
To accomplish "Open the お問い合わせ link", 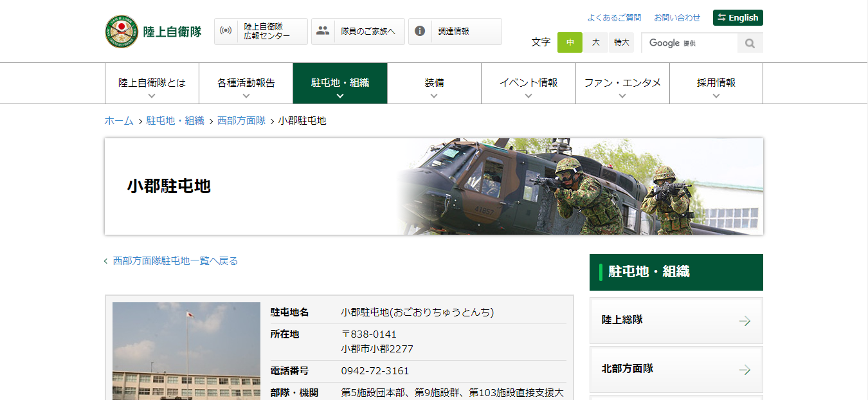I will (677, 18).
